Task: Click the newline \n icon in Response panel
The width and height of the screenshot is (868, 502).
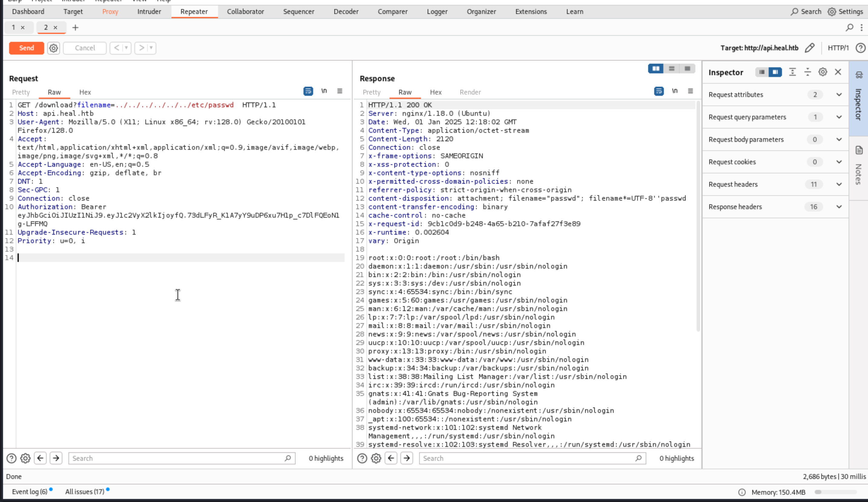Action: [x=674, y=91]
